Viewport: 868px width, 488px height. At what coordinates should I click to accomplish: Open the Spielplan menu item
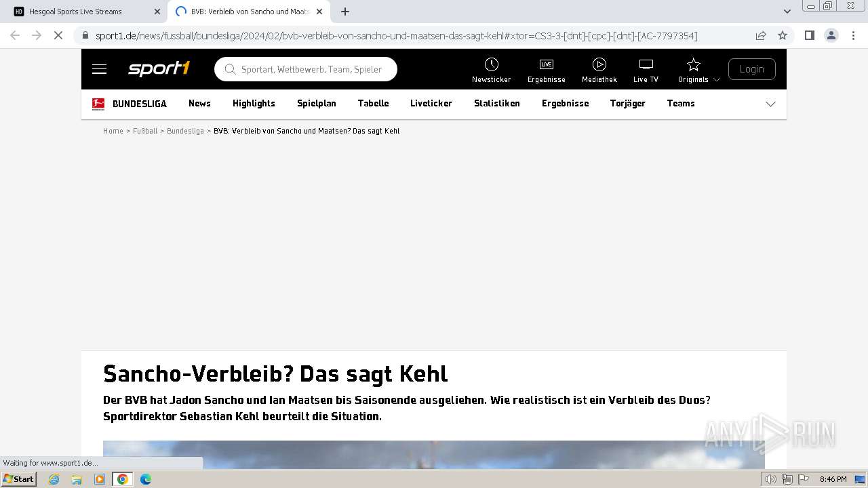[317, 104]
